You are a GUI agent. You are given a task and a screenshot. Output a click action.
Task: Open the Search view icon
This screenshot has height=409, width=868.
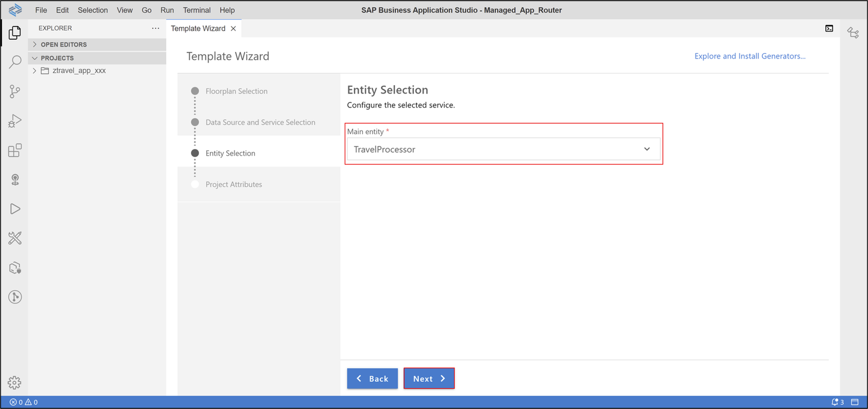point(15,62)
